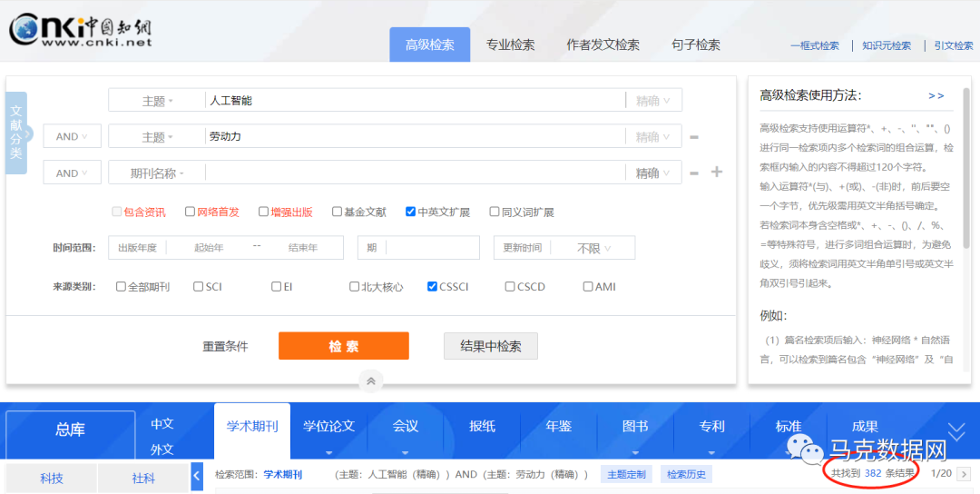Select the 中文 language filter
980x494 pixels.
(x=162, y=423)
